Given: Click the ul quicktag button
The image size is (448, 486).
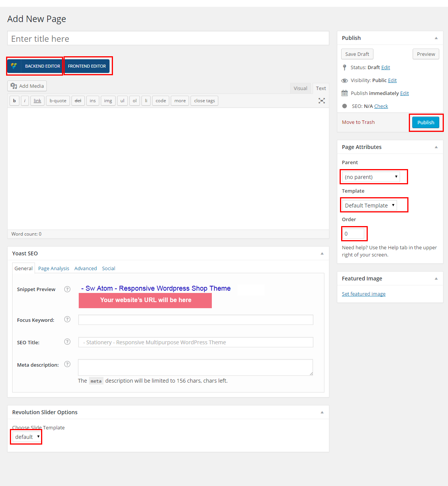Looking at the screenshot, I should pyautogui.click(x=122, y=101).
